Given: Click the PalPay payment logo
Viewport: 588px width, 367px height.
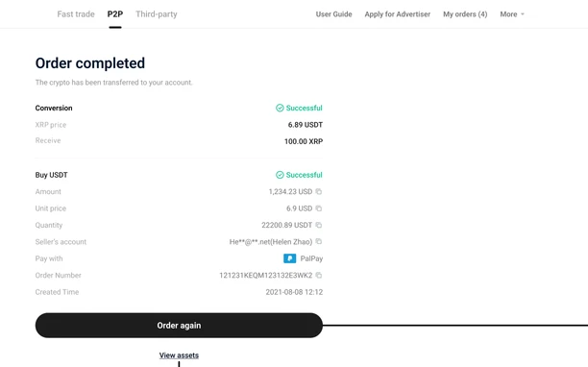Looking at the screenshot, I should coord(289,258).
